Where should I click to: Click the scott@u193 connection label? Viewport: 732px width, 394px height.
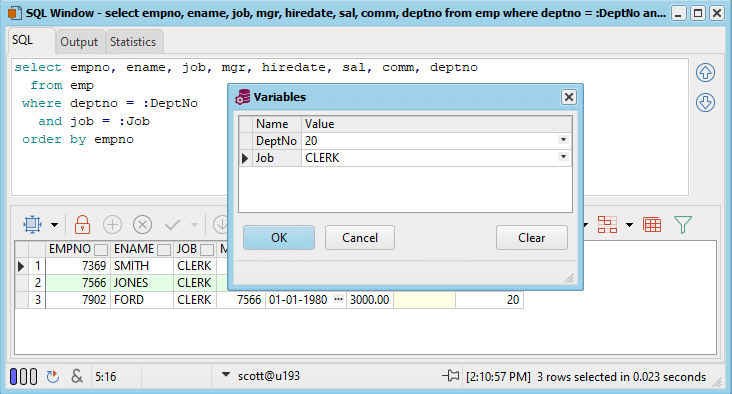coord(269,376)
